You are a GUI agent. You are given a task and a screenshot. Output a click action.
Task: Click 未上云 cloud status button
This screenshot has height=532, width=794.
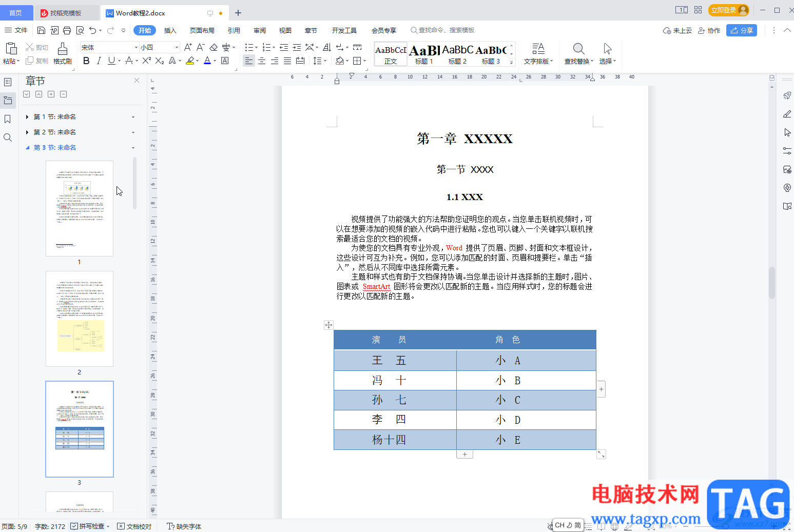click(677, 30)
